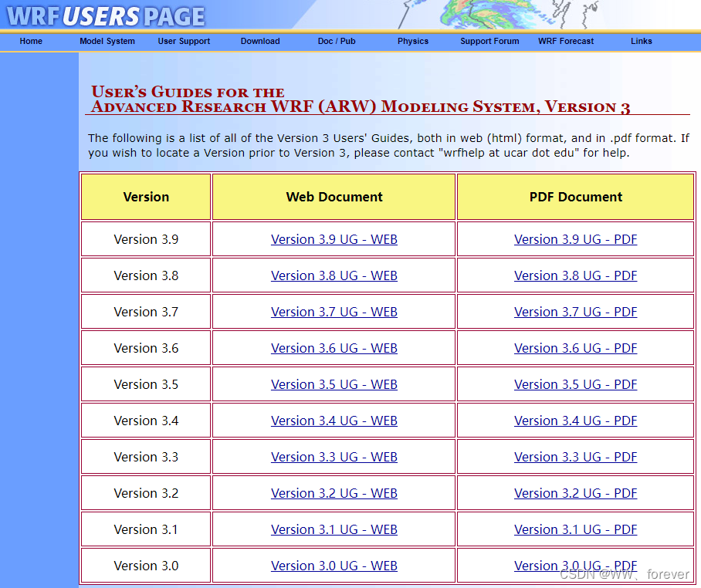Launch Version 3.2 UG - WEB guide

pos(334,493)
